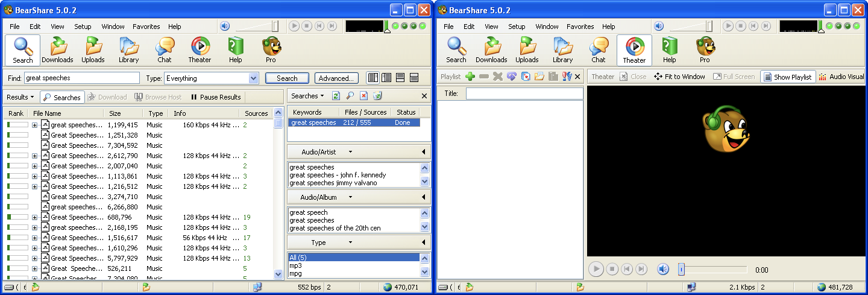Open the Type dropdown showing Everything

pos(254,78)
